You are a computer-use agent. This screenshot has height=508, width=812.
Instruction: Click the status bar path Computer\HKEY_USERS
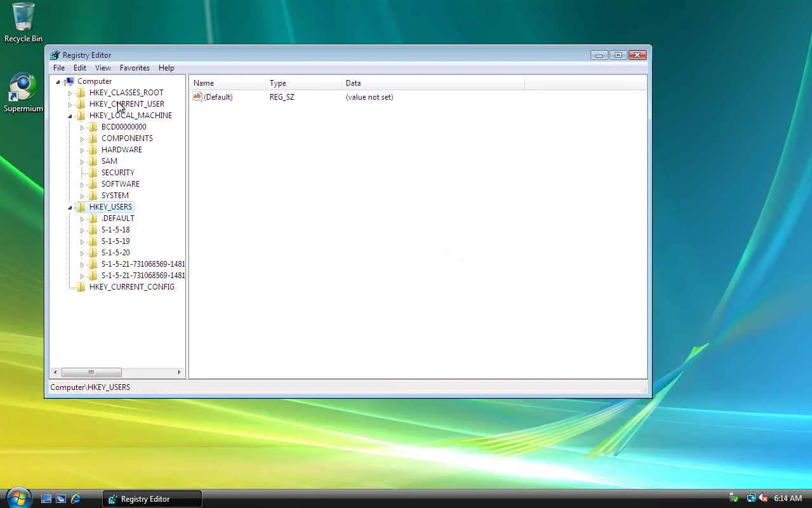pos(90,387)
